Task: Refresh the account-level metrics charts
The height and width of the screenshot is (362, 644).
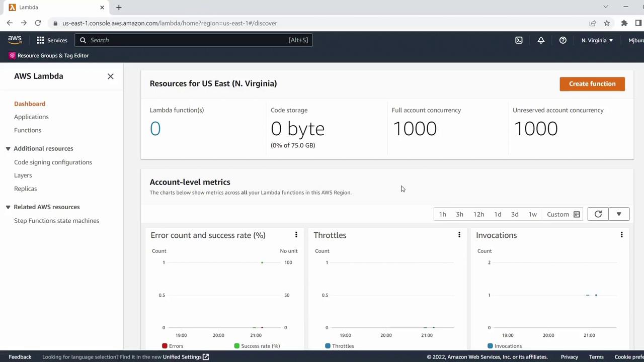Action: click(598, 214)
